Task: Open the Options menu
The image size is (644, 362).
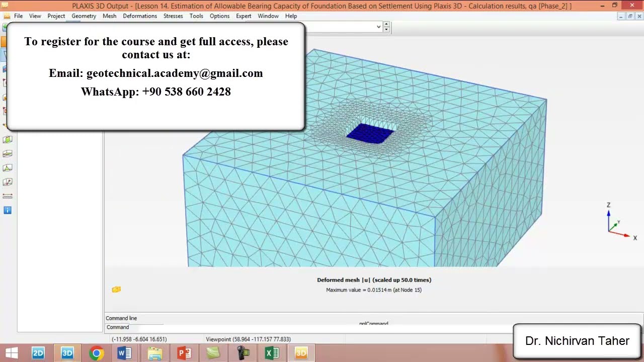Action: [219, 16]
